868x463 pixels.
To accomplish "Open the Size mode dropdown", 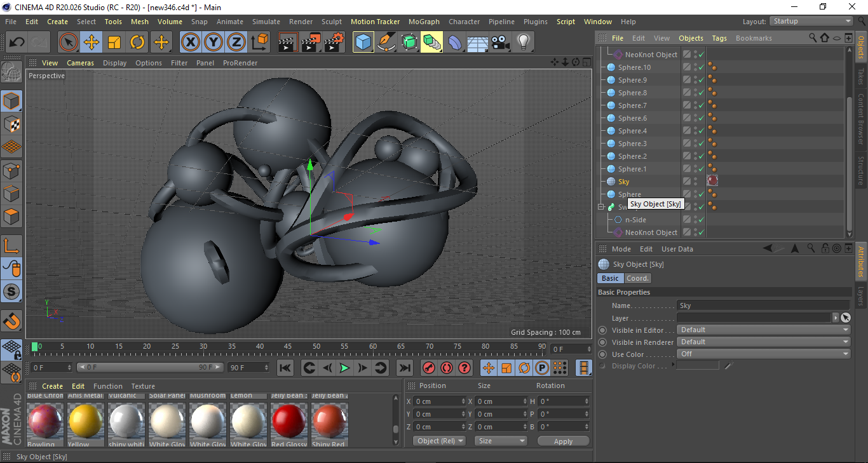I will coord(501,441).
